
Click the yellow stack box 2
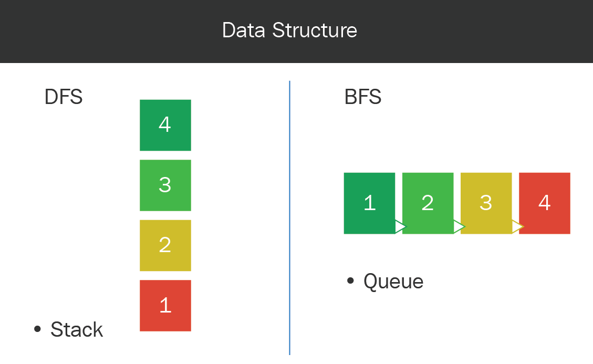tap(165, 246)
